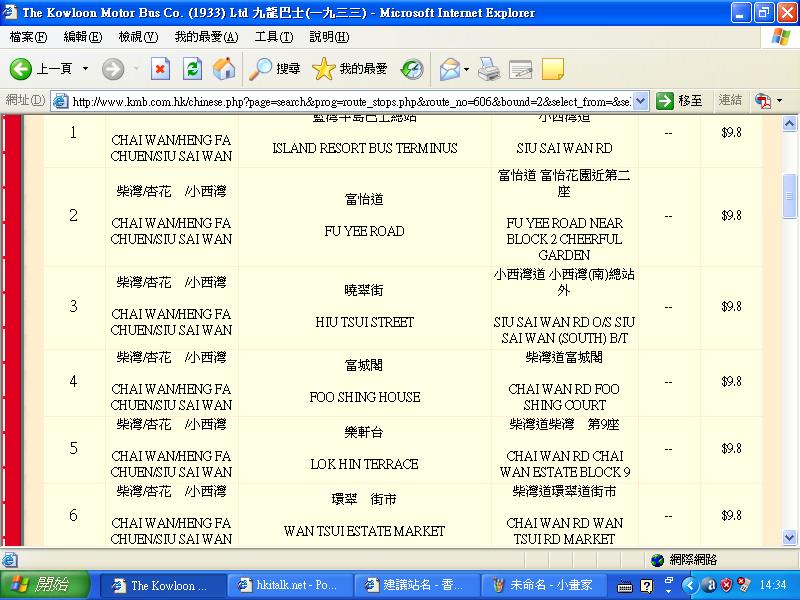
Task: Click the yellow note toolbar icon
Action: (x=553, y=69)
